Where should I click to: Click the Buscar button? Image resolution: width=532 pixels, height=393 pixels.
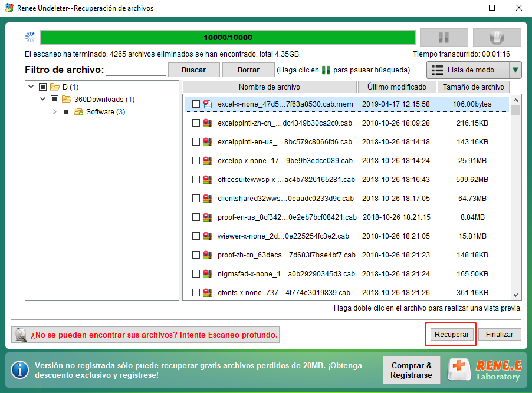pos(193,70)
